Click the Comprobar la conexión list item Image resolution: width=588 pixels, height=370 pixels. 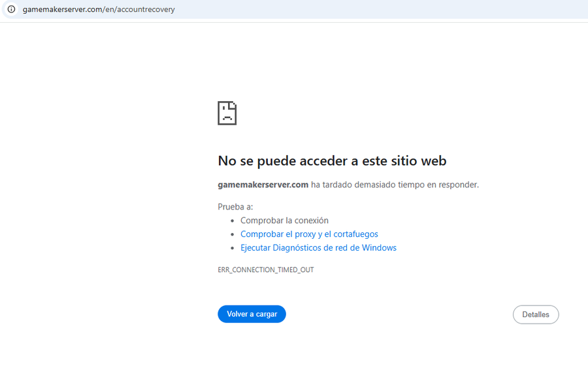284,221
